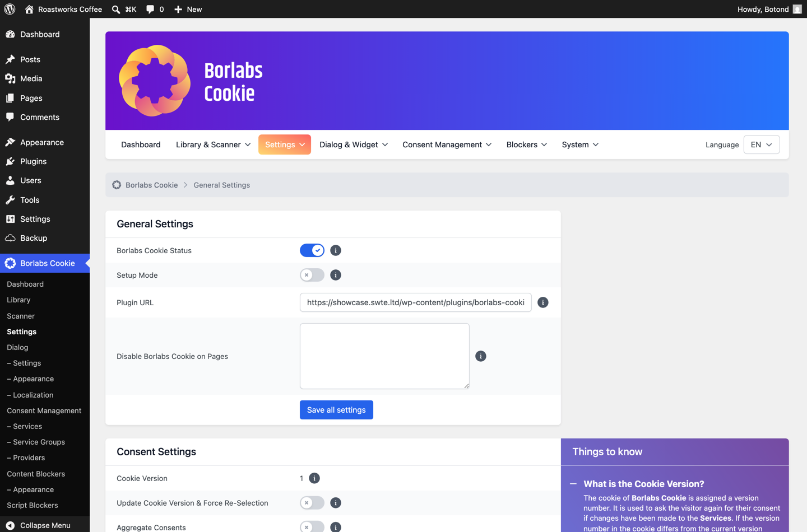Image resolution: width=807 pixels, height=532 pixels.
Task: Show info for Borlabs Cookie Status
Action: click(336, 250)
